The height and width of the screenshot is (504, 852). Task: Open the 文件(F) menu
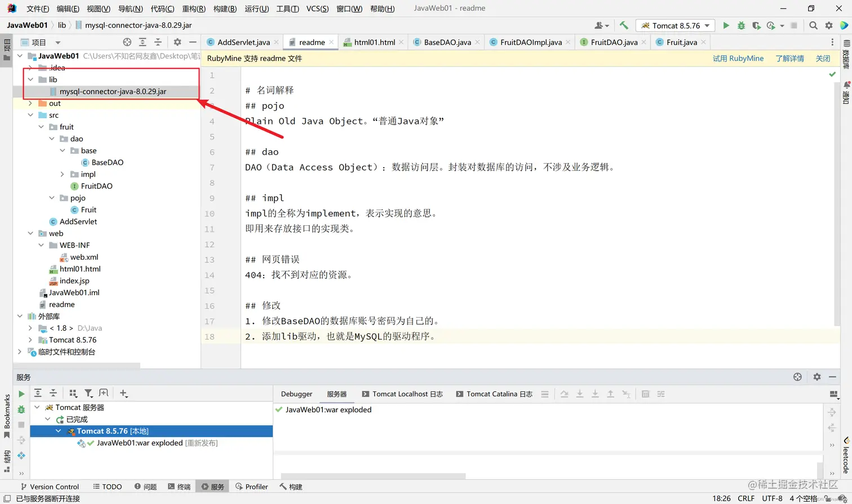tap(38, 8)
